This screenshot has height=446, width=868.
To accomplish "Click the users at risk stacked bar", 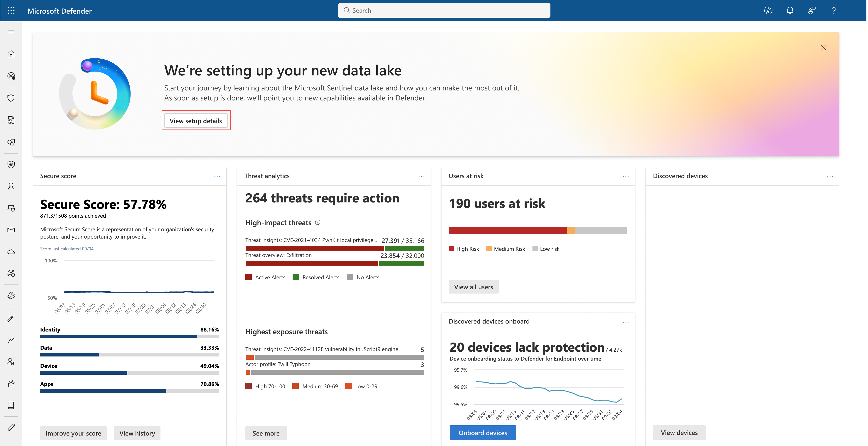I will coord(538,230).
